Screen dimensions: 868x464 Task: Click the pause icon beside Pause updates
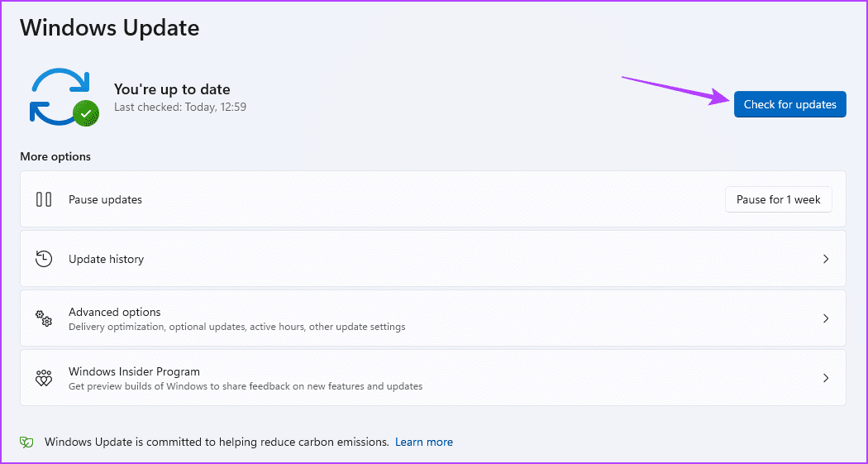pyautogui.click(x=44, y=199)
